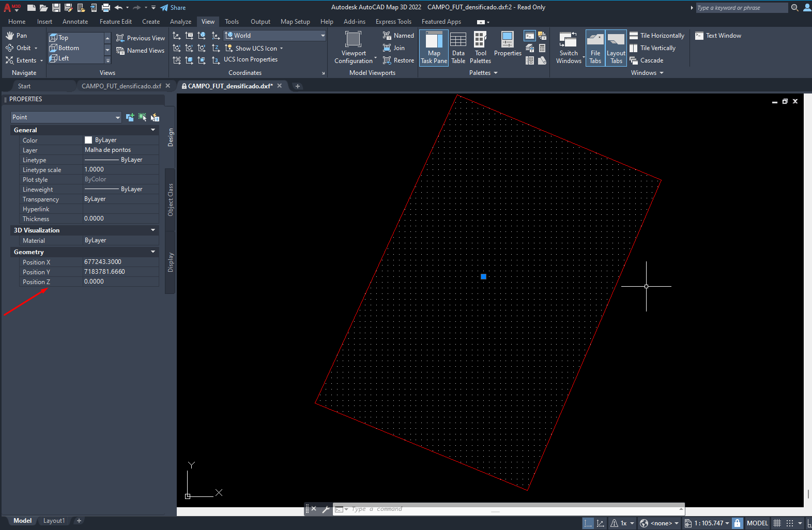This screenshot has width=812, height=530.
Task: Select the Top view in Views list
Action: pos(76,38)
